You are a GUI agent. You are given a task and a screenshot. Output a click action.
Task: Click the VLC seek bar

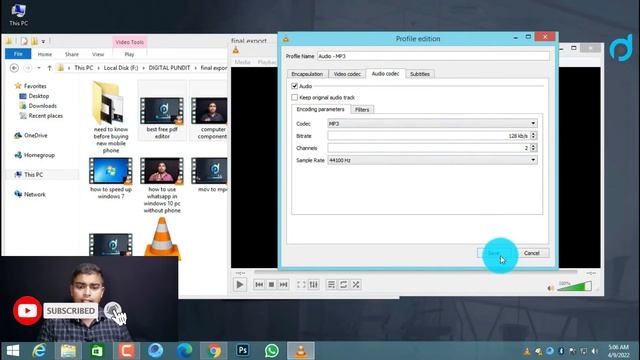coord(416,272)
